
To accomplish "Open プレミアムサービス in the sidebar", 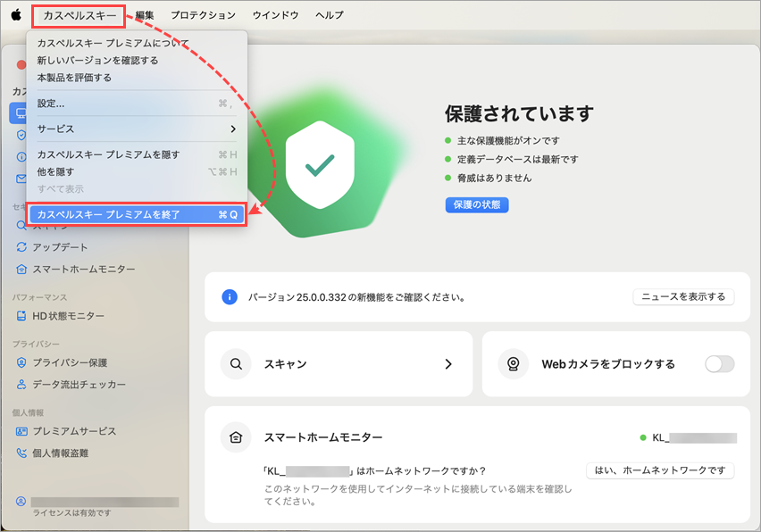I will tap(74, 431).
